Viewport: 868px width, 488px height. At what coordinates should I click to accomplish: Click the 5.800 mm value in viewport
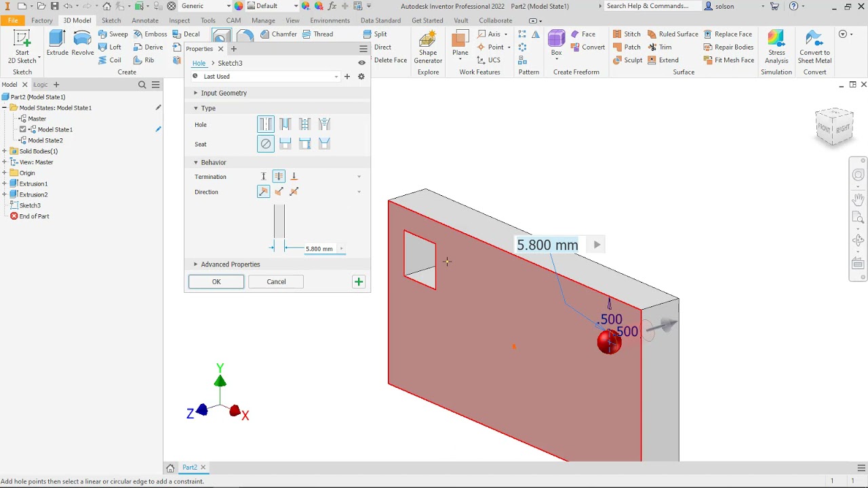point(547,245)
